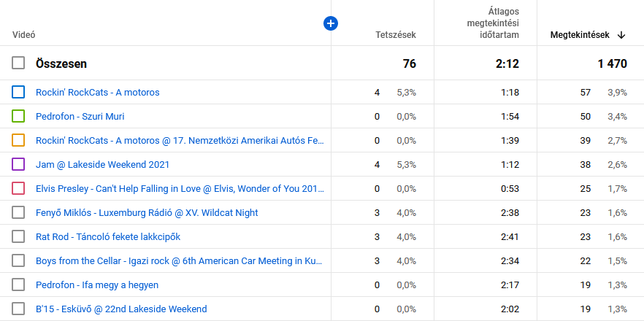
Task: Open the Pedrofon - Szuri Muri link
Action: (x=80, y=117)
